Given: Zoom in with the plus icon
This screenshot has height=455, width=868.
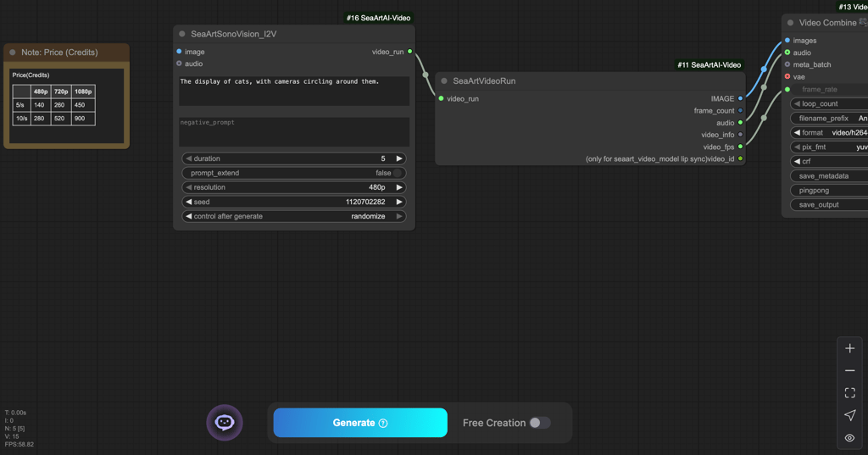Looking at the screenshot, I should pos(849,348).
